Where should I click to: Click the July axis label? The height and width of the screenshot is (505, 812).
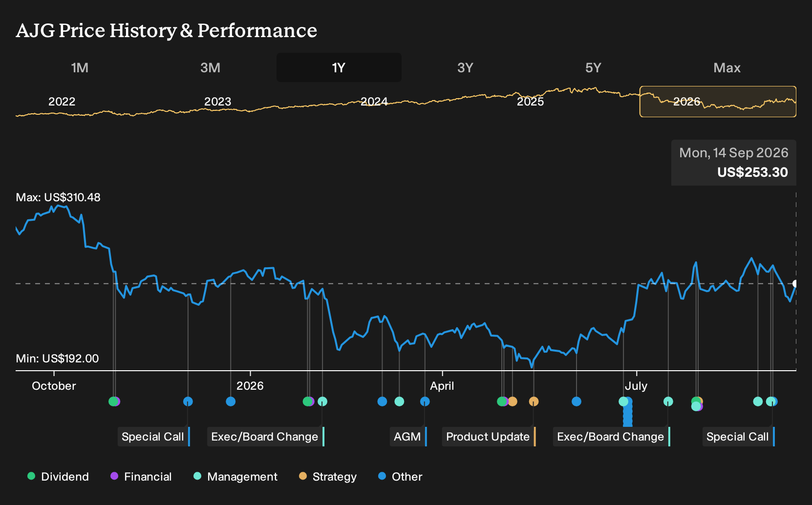[x=636, y=386]
